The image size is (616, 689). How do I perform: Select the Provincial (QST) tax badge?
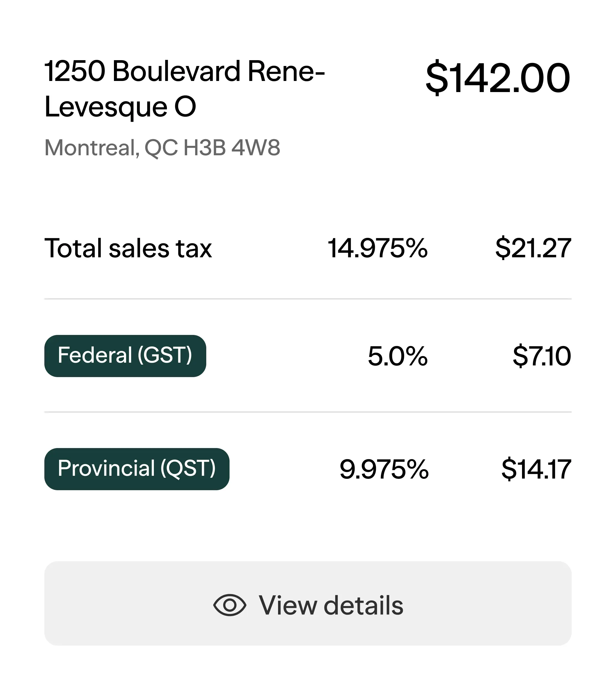[137, 469]
